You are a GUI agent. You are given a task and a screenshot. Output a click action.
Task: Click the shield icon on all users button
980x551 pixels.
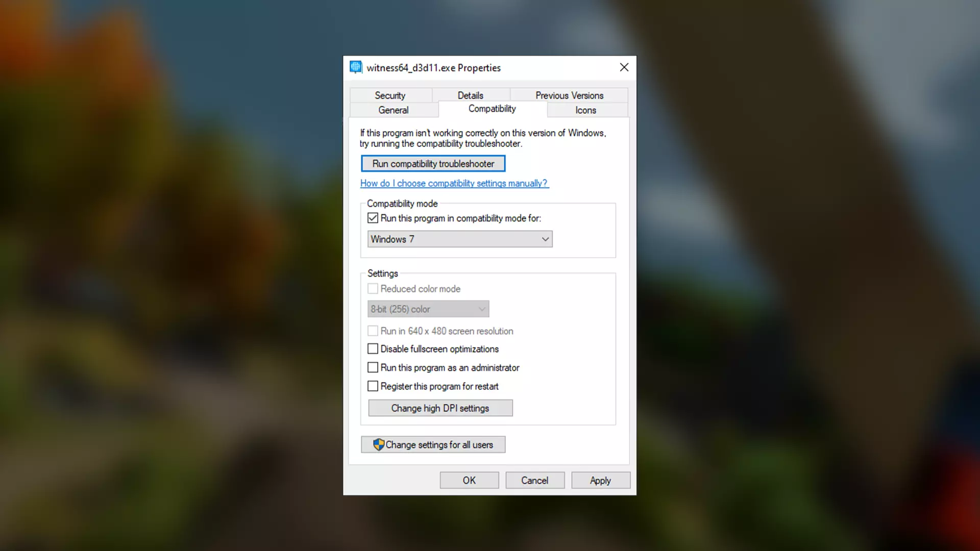(x=378, y=444)
